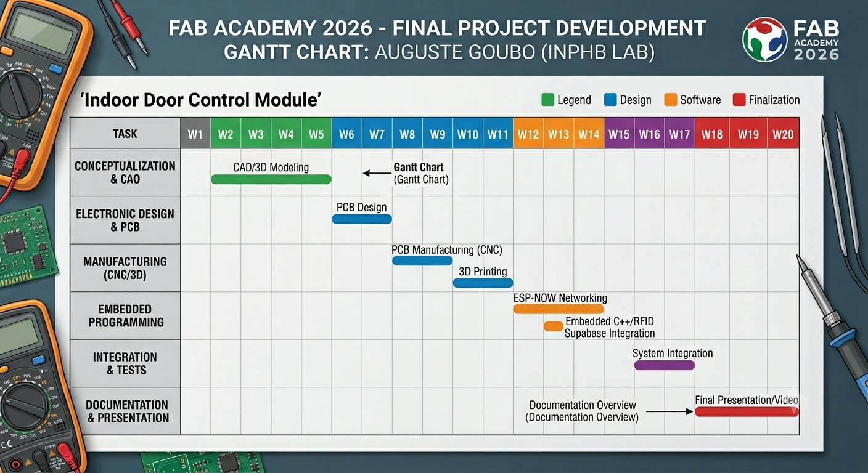Click the 'Indoor Door Control Module' title
This screenshot has height=473, width=868.
[x=200, y=100]
